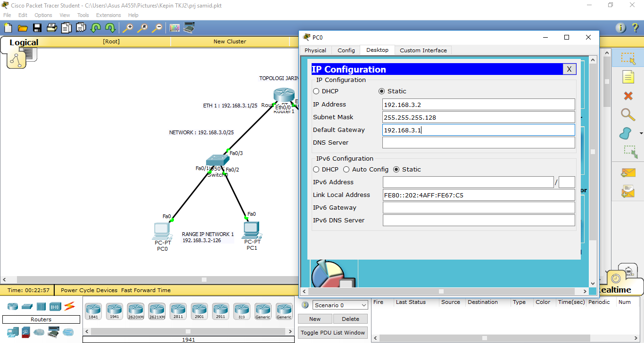644x343 pixels.
Task: Select Auto Config under IPv6 Configuration
Action: point(347,169)
